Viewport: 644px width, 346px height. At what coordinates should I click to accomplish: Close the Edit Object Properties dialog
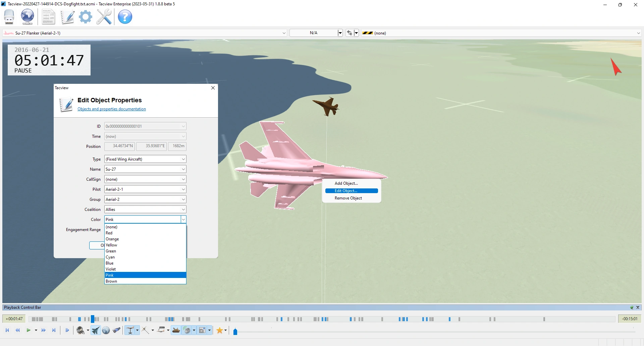213,88
